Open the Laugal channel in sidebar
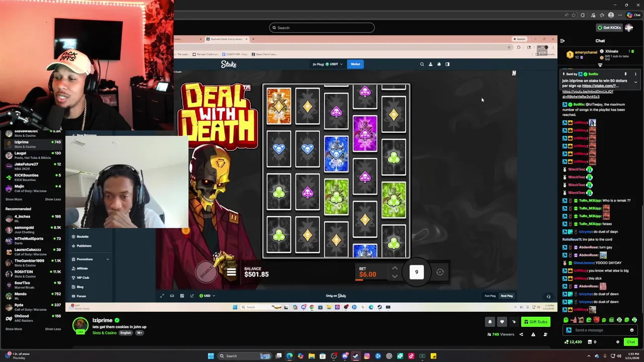 tap(32, 155)
